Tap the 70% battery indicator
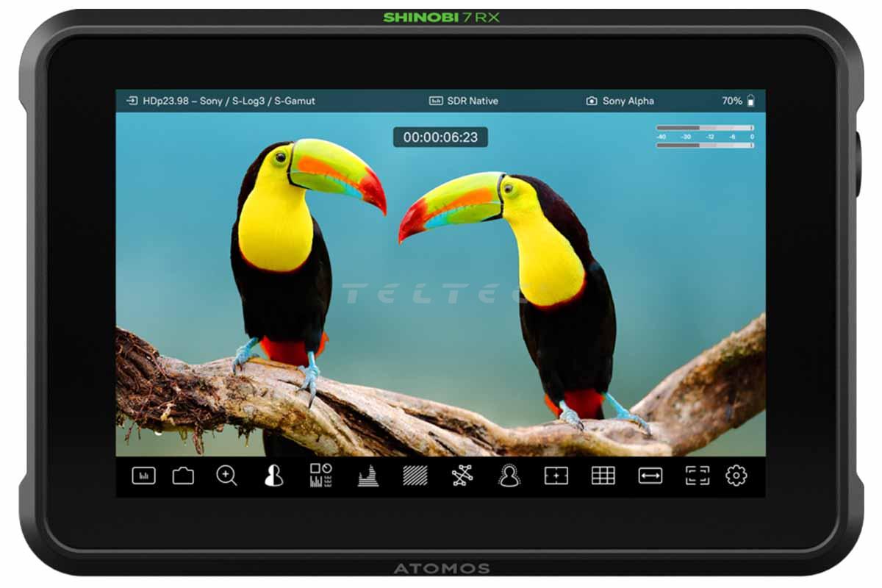This screenshot has height=588, width=882. tap(738, 101)
